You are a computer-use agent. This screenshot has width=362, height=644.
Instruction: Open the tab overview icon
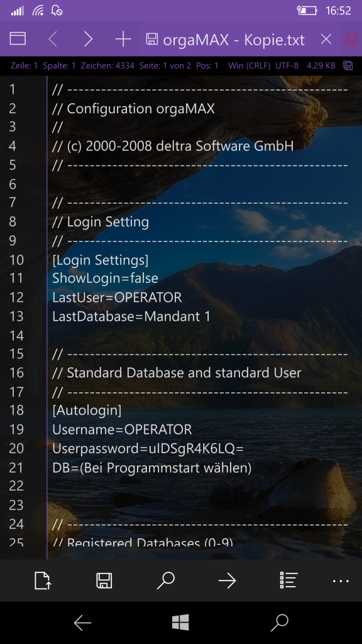click(x=18, y=39)
